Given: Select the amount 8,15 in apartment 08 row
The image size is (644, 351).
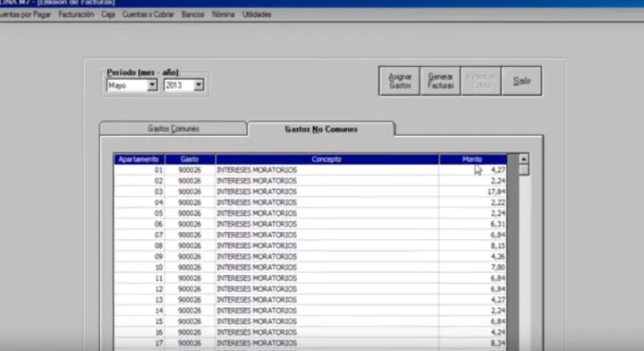Looking at the screenshot, I should tap(498, 245).
